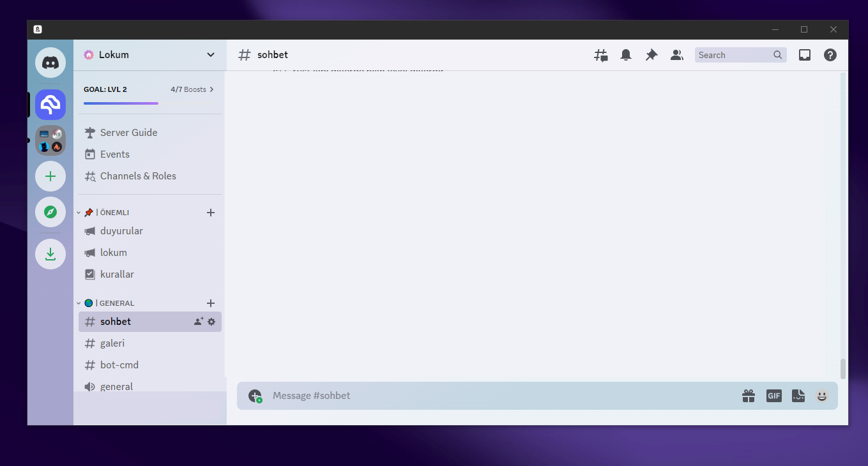Open the Inbox icon
This screenshot has height=466, width=868.
(x=805, y=55)
